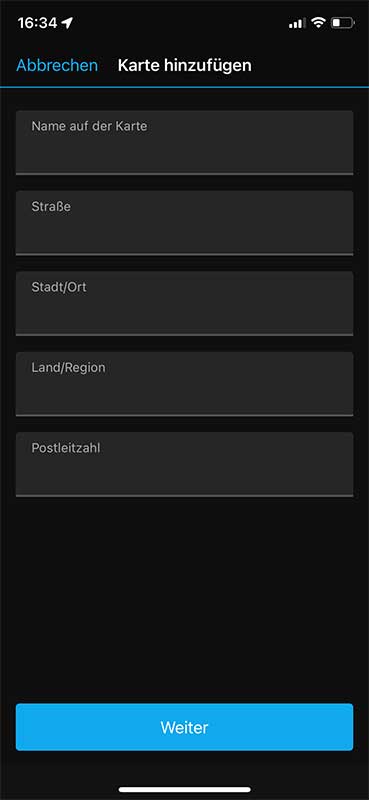
Task: Select the 'Stadt/Ort' label text
Action: 59,287
